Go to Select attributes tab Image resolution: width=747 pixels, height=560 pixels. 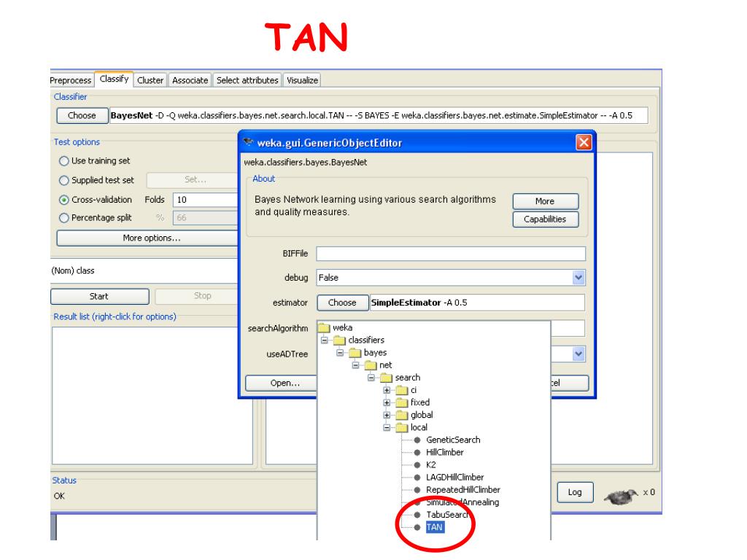coord(247,80)
